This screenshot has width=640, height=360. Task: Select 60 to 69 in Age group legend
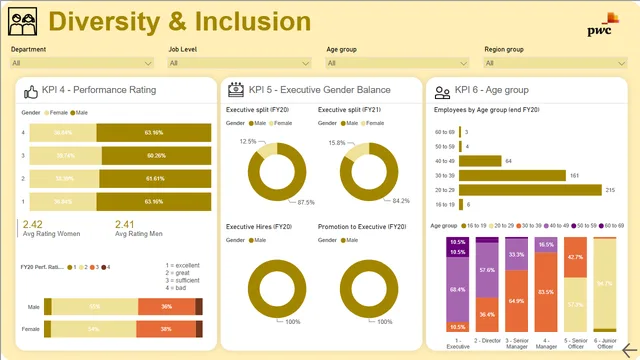[x=612, y=226]
